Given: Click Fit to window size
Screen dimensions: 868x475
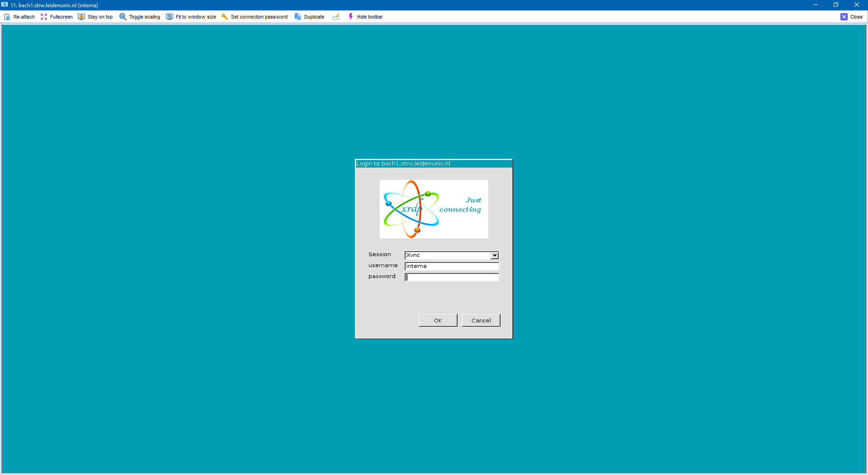Looking at the screenshot, I should [x=170, y=17].
